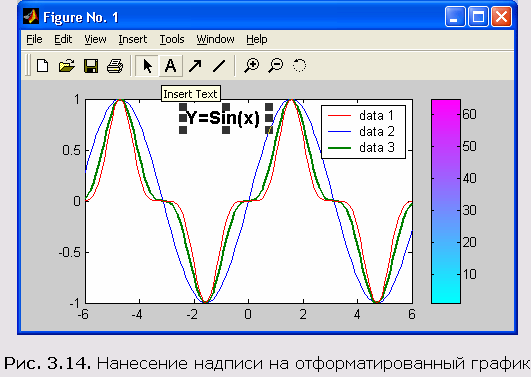The image size is (531, 377).
Task: Activate the Zoom Out magnifier tool
Action: [276, 65]
